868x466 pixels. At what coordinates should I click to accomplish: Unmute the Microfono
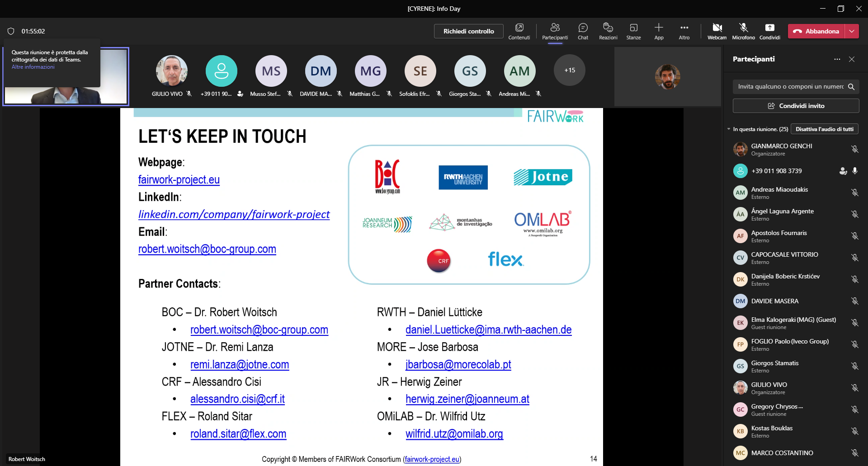[x=743, y=31]
